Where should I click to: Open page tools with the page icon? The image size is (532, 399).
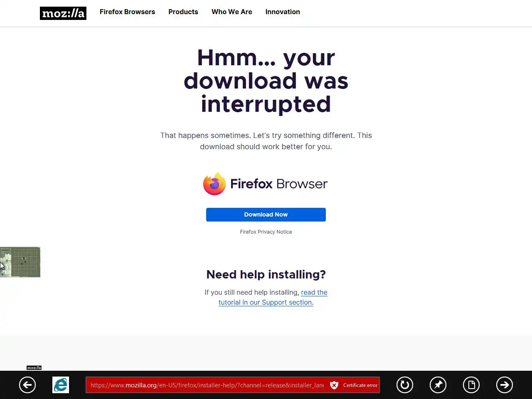(471, 385)
